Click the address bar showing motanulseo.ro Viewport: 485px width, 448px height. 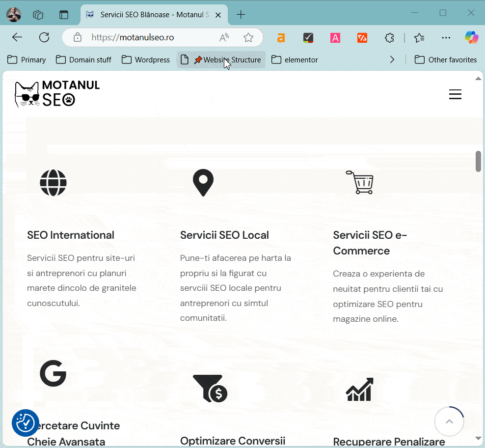pos(147,37)
